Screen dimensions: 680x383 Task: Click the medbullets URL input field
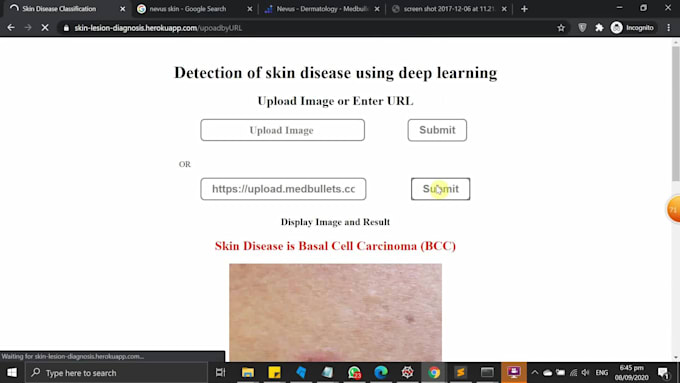pyautogui.click(x=283, y=189)
